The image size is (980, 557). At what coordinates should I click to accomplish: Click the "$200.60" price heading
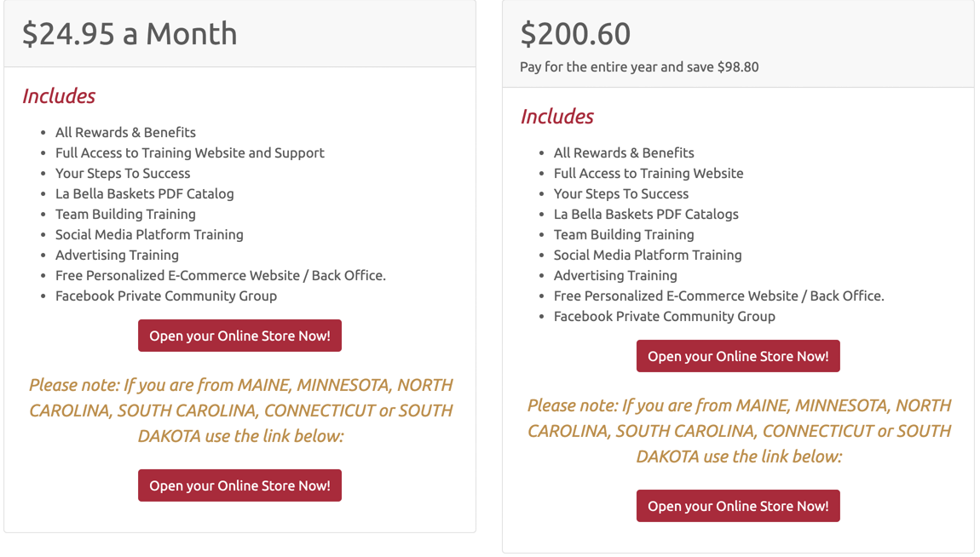[575, 34]
